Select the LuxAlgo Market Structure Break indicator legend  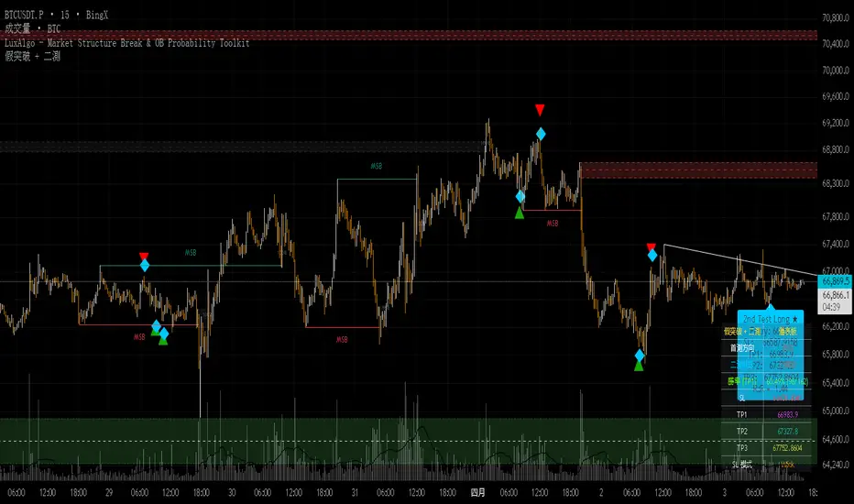pyautogui.click(x=126, y=43)
